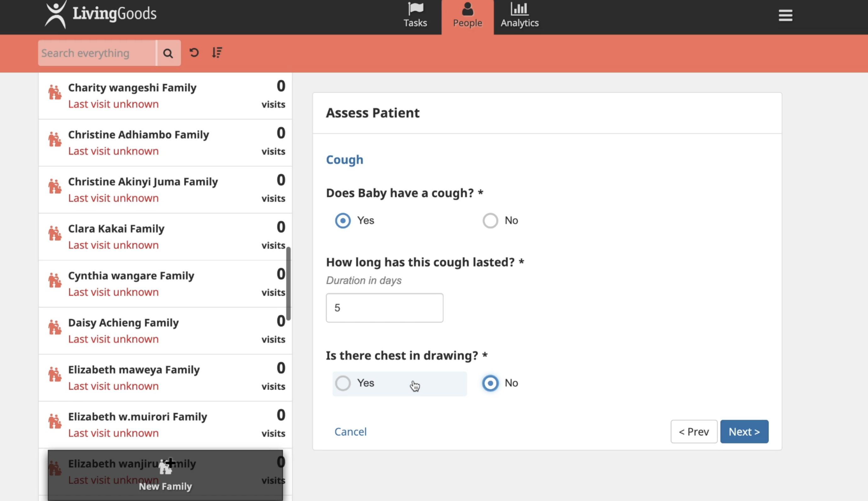Viewport: 868px width, 501px height.
Task: Click the search magnifier icon
Action: click(x=168, y=53)
